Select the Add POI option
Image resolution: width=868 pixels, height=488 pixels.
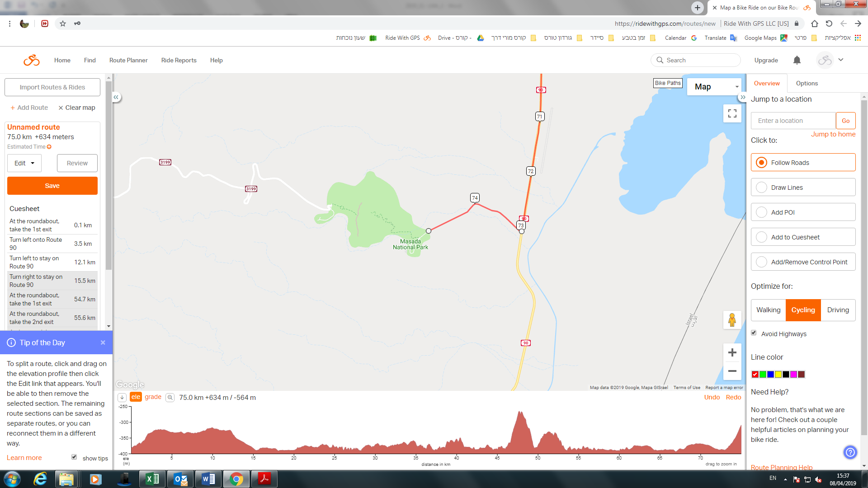pos(803,212)
